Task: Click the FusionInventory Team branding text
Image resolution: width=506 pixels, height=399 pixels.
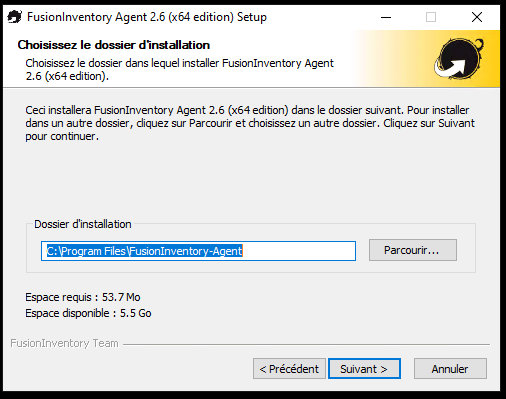Action: tap(64, 343)
